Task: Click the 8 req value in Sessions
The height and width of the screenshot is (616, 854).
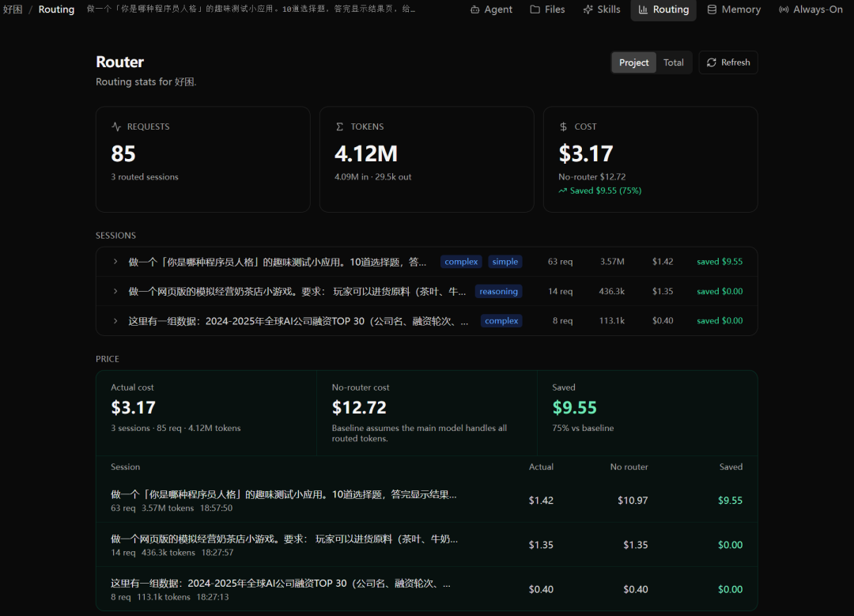Action: (563, 321)
